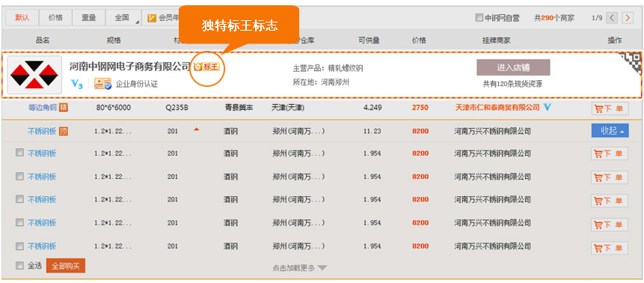Open 天津市仁和泰商贸有限公司 merchant link
Viewport: 644px width, 283px height.
(x=497, y=107)
